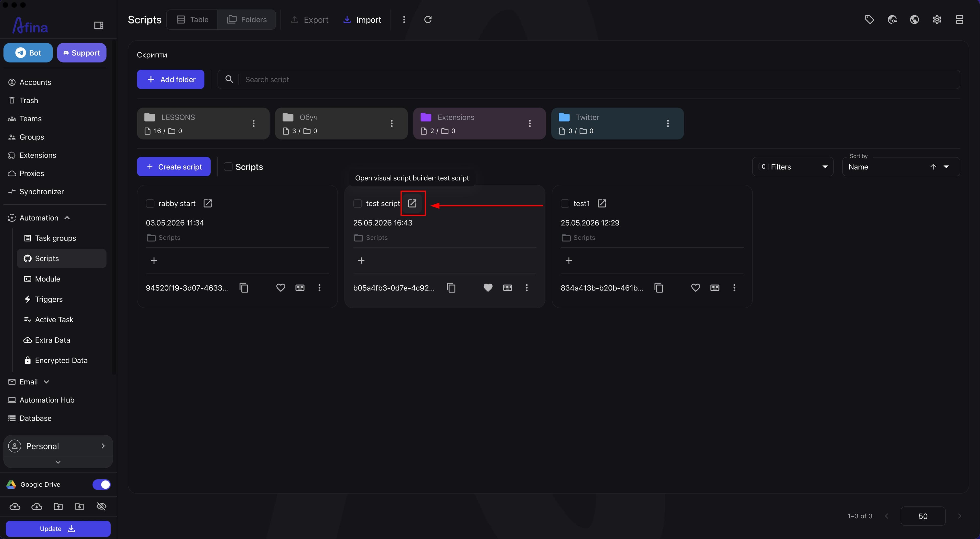Click keyboard icon on test1 card
The height and width of the screenshot is (539, 980).
tap(715, 288)
